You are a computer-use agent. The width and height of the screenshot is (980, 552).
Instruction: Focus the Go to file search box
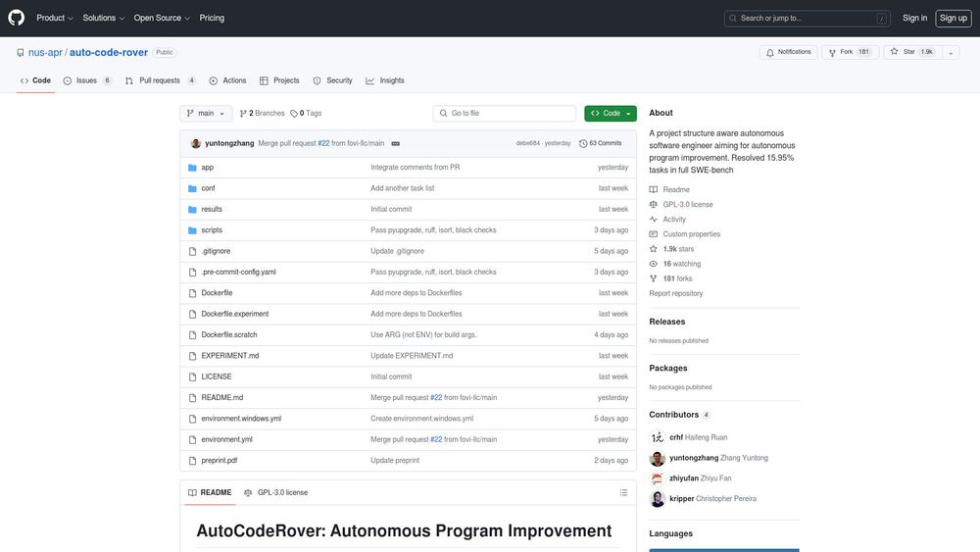(504, 113)
